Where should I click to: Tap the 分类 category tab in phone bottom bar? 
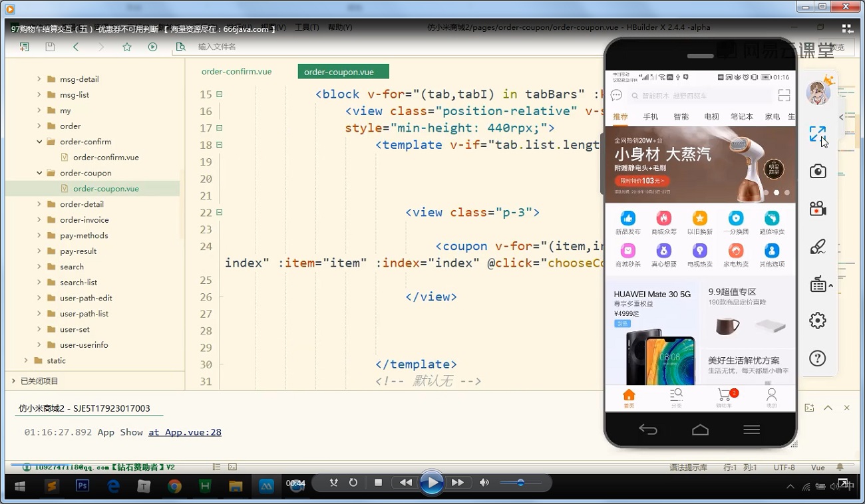677,398
